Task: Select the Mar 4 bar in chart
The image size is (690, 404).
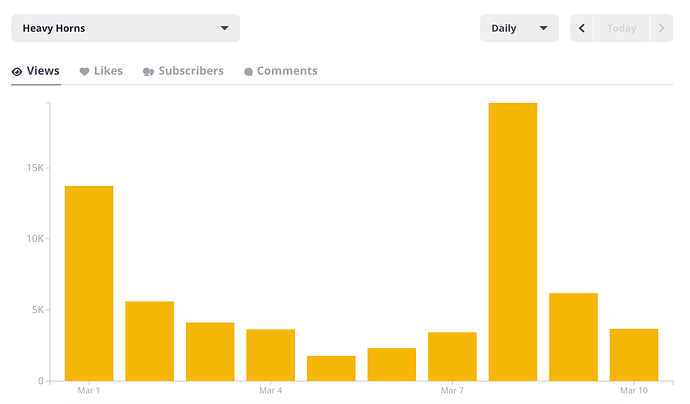Action: (271, 355)
